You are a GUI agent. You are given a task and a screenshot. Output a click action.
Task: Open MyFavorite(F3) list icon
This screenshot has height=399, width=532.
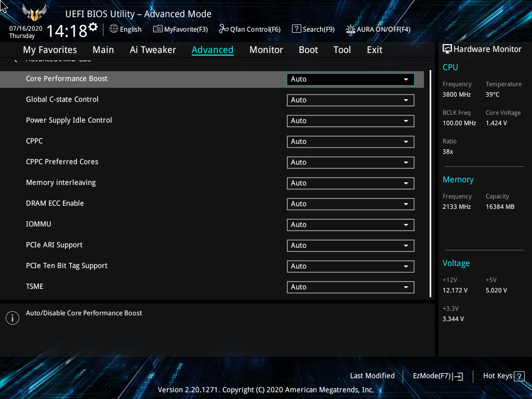[x=158, y=29]
